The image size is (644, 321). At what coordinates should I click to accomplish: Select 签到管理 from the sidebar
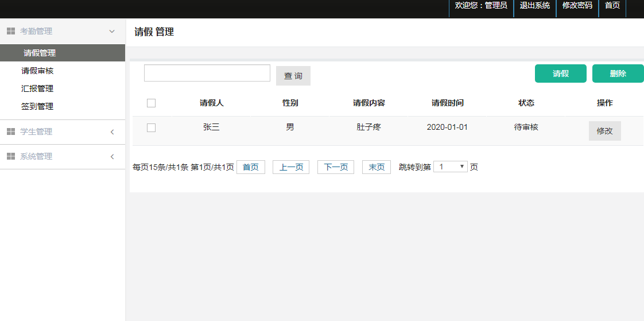pyautogui.click(x=37, y=107)
